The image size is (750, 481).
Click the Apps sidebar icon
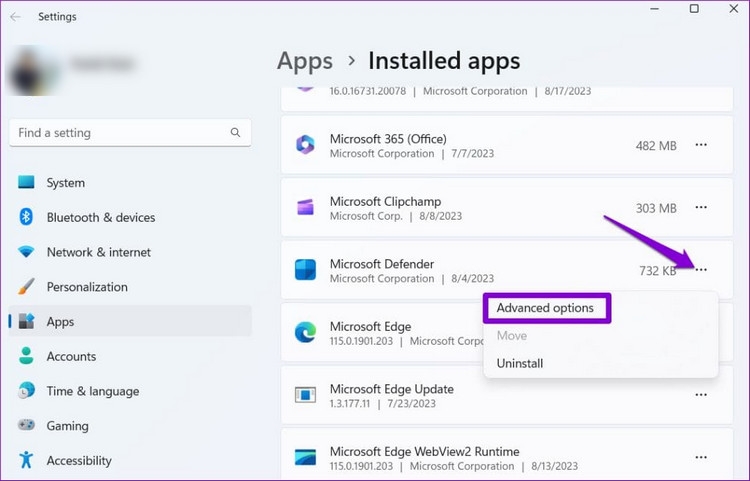[26, 321]
